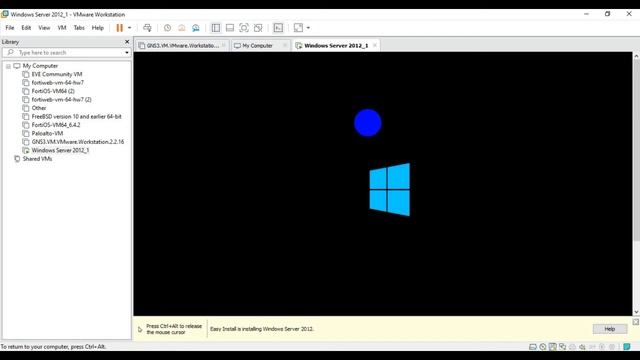This screenshot has height=360, width=640.
Task: Close the Windows Server 2012_1 tab
Action: point(375,45)
